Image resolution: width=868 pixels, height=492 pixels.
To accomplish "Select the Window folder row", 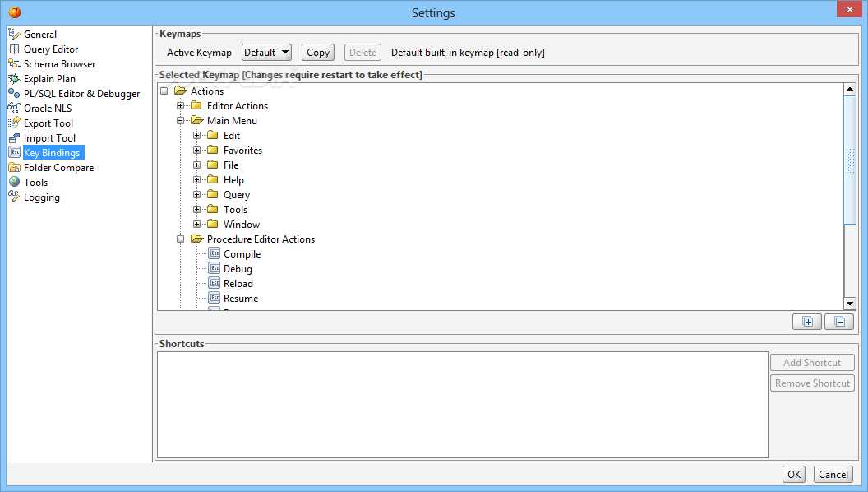I will click(x=242, y=224).
